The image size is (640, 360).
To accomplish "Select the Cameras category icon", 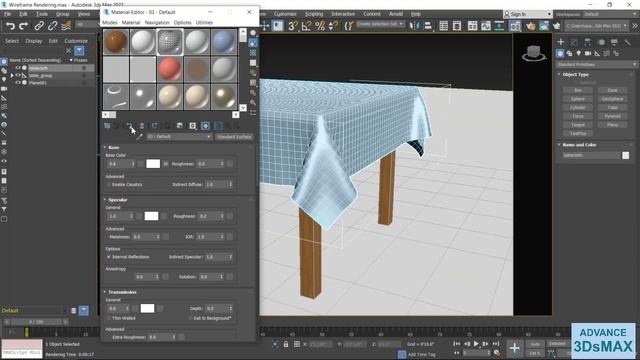I will (x=588, y=53).
